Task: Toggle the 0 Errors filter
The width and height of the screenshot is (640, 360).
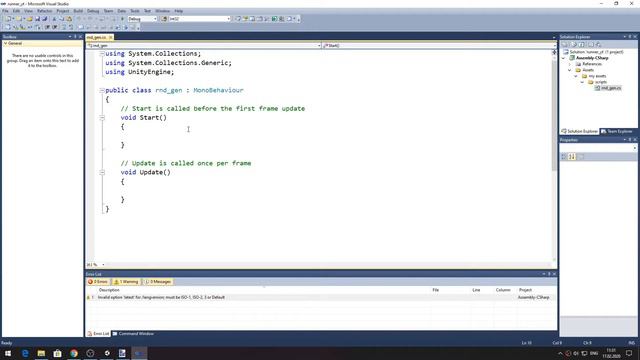Action: (98, 282)
